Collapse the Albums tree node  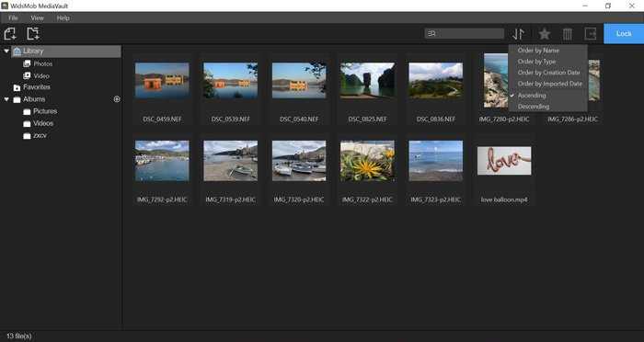(6, 99)
